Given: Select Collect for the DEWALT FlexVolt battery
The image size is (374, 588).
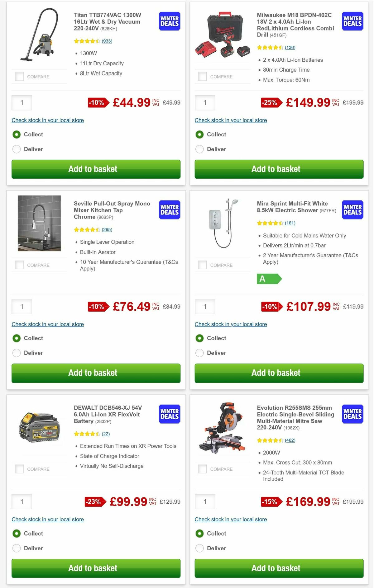Looking at the screenshot, I should 17,533.
